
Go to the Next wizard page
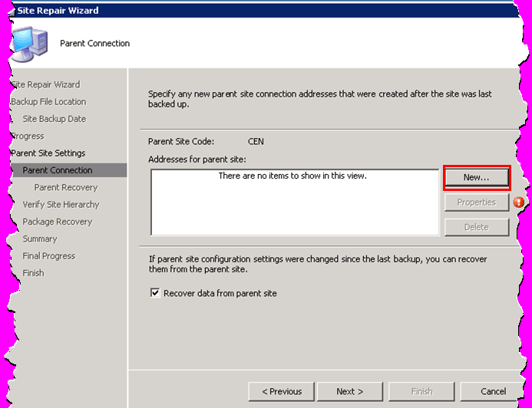coord(350,391)
